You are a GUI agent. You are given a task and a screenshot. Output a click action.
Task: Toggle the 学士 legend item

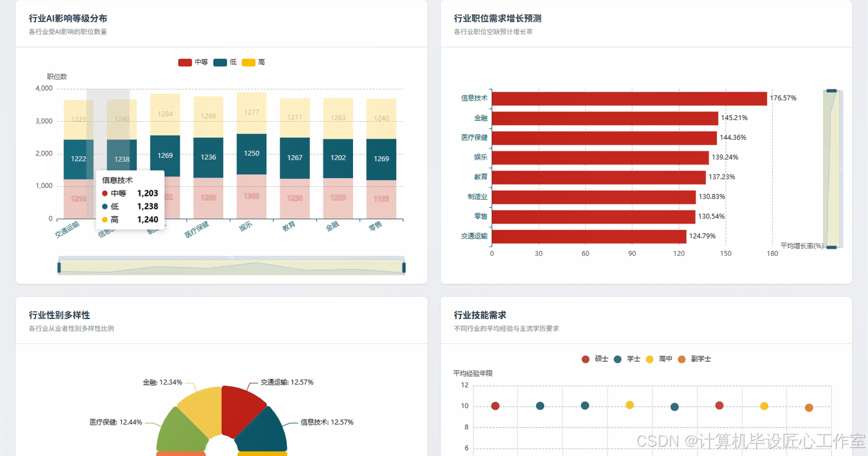(x=626, y=359)
